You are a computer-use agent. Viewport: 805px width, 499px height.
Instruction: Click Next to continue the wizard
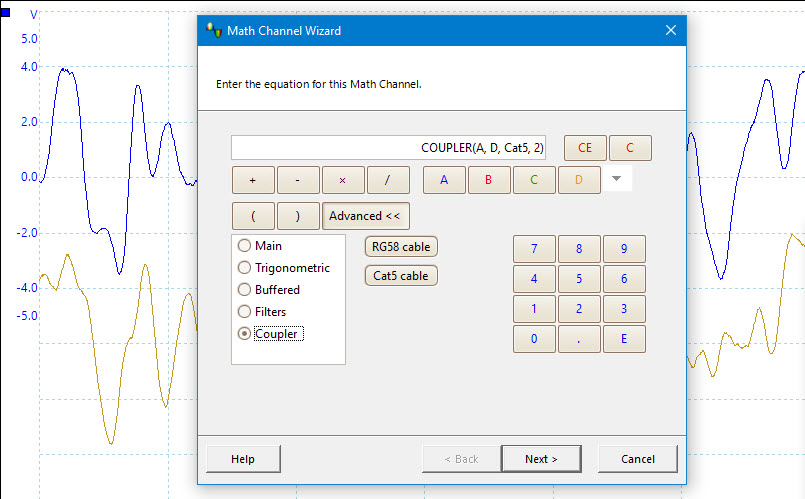(541, 459)
